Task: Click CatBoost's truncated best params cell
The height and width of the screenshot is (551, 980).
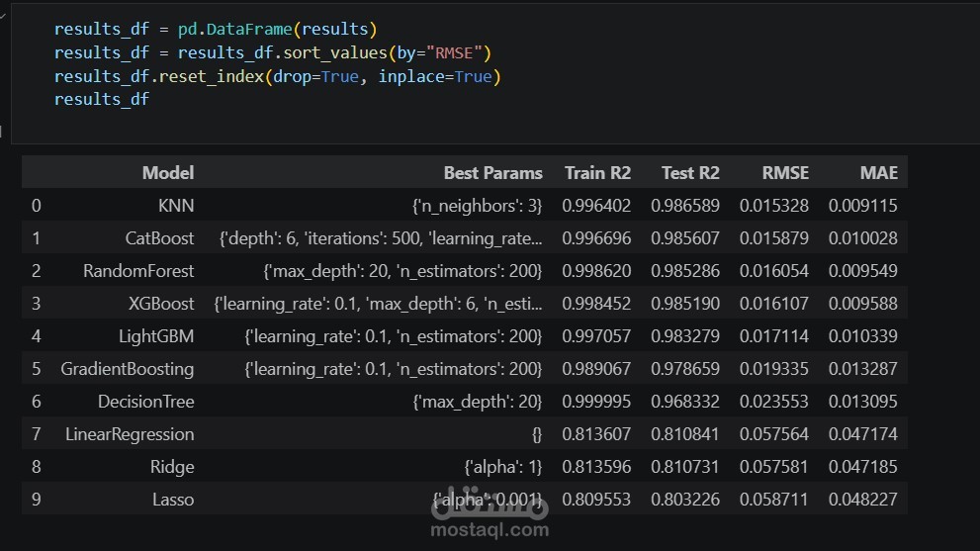Action: coord(381,238)
